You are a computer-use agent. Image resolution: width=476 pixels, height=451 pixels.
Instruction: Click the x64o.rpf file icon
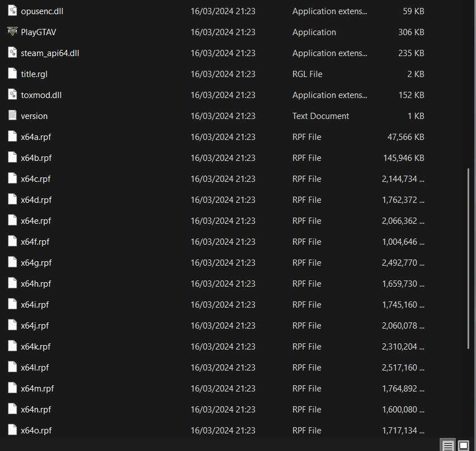12,429
